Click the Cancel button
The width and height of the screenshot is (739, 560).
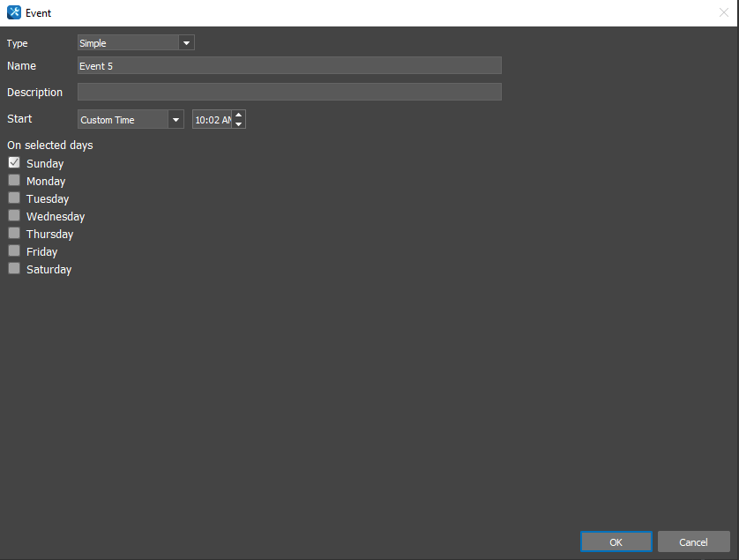(x=693, y=541)
